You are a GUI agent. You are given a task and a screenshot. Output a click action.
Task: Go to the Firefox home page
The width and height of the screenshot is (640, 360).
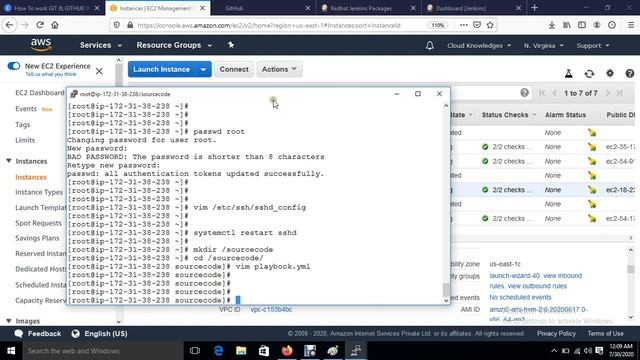pos(55,25)
